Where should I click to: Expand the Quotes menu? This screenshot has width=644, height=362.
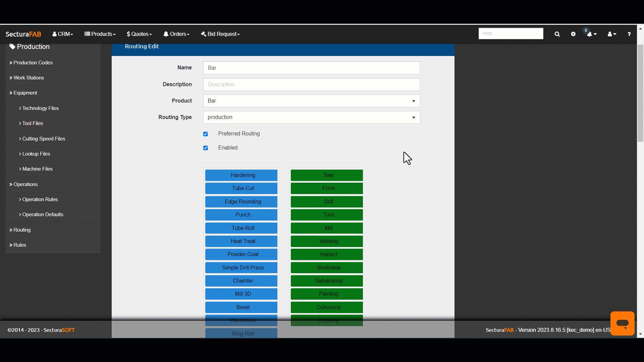(x=139, y=34)
